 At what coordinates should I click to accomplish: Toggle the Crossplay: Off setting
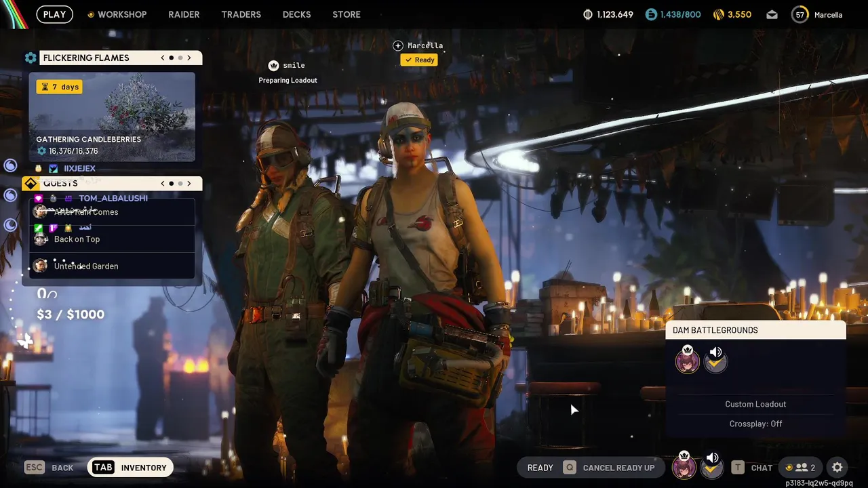[x=755, y=424]
